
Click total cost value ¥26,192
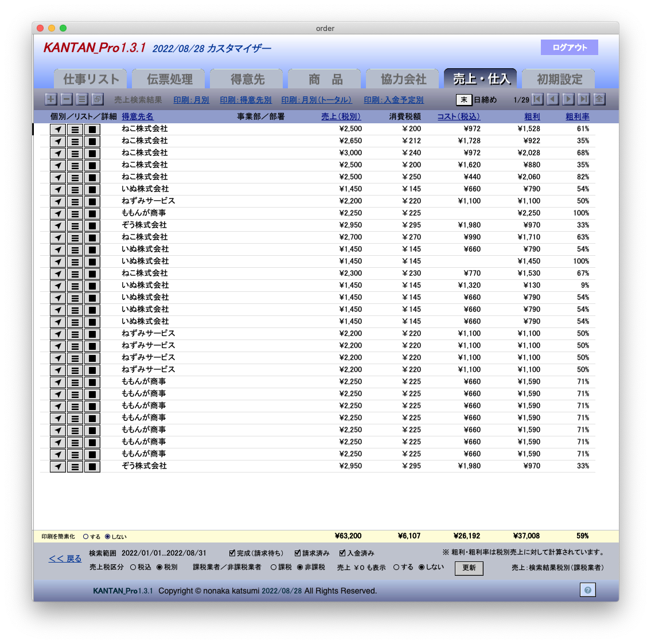click(467, 536)
